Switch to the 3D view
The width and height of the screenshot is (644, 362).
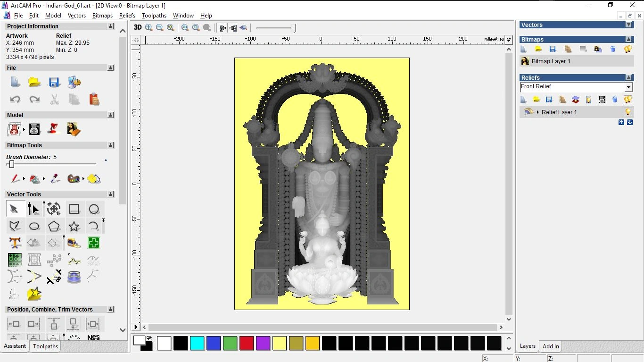point(138,27)
